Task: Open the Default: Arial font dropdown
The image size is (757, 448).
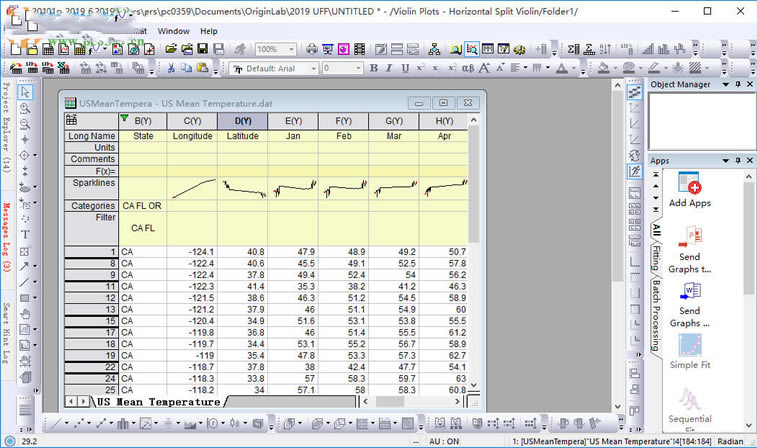Action: coord(313,68)
